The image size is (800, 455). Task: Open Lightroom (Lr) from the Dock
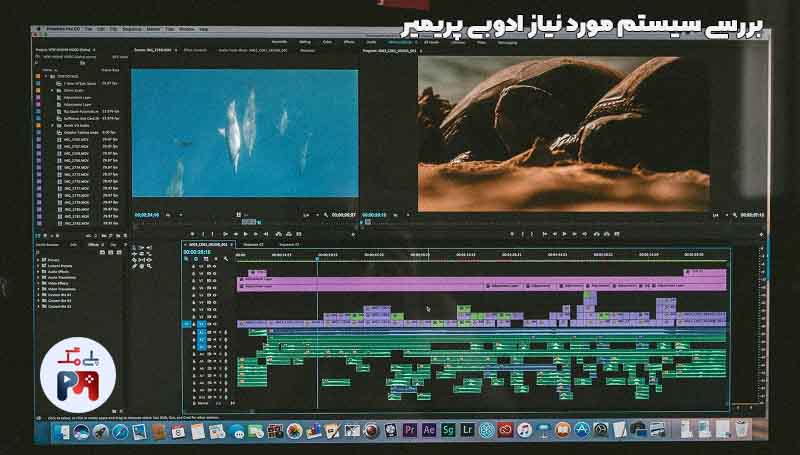pyautogui.click(x=467, y=430)
